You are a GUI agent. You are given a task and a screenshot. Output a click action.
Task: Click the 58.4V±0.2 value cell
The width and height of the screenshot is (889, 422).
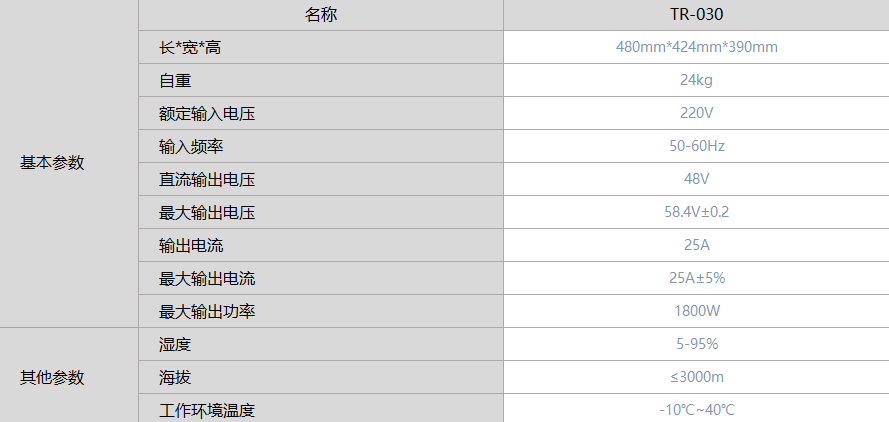(697, 213)
